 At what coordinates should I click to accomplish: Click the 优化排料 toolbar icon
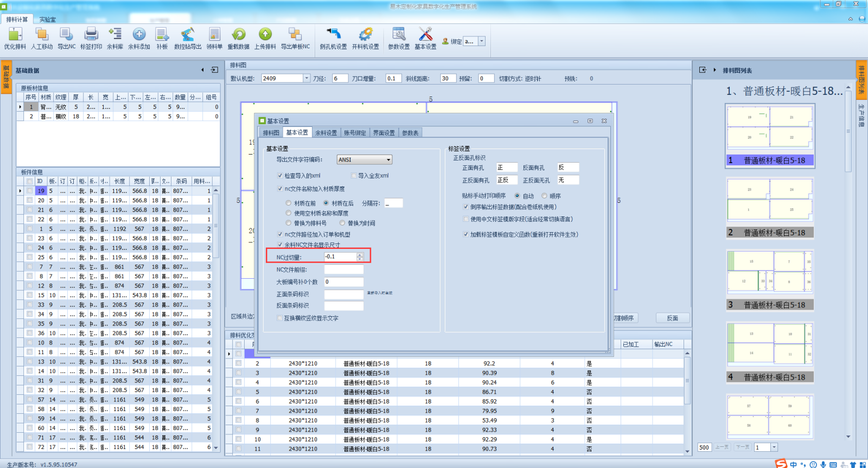[x=15, y=35]
